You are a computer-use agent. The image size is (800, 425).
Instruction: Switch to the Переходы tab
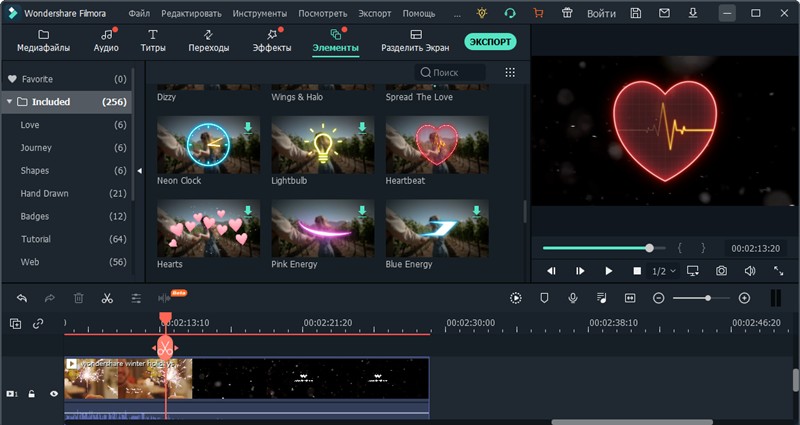[x=208, y=41]
